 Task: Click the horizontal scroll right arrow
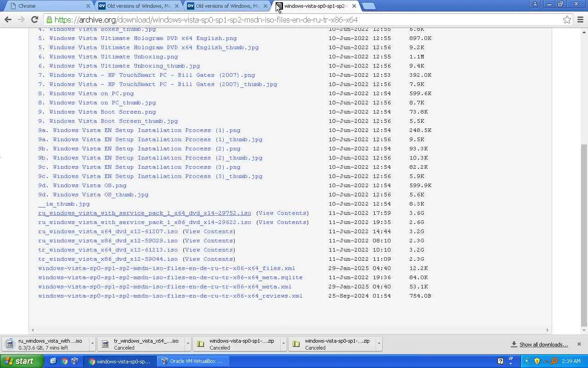(547, 330)
